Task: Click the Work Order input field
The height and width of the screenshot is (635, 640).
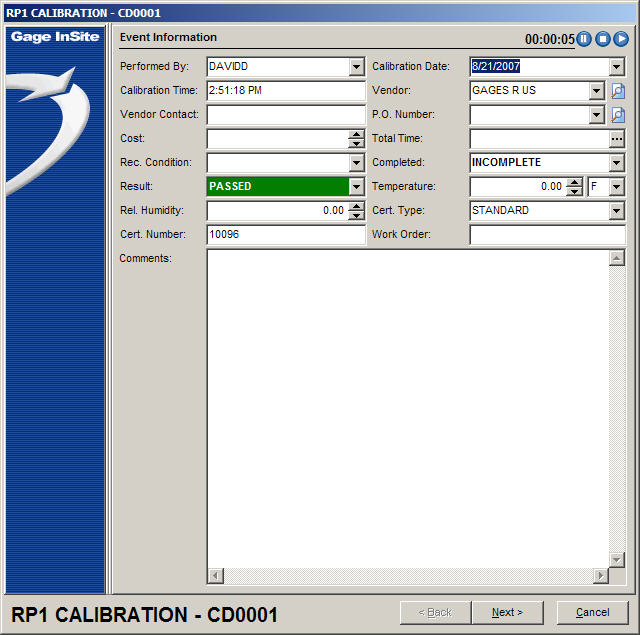Action: 547,235
